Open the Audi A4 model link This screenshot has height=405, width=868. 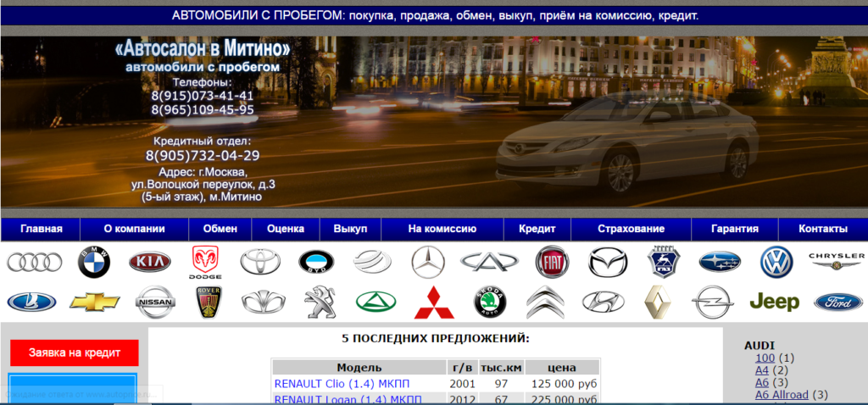click(762, 370)
